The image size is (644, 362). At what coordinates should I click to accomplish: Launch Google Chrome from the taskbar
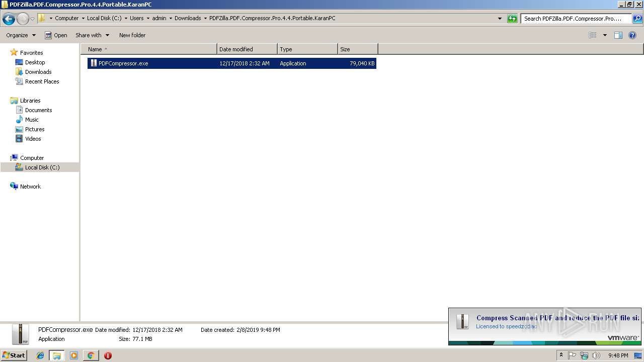pos(91,355)
